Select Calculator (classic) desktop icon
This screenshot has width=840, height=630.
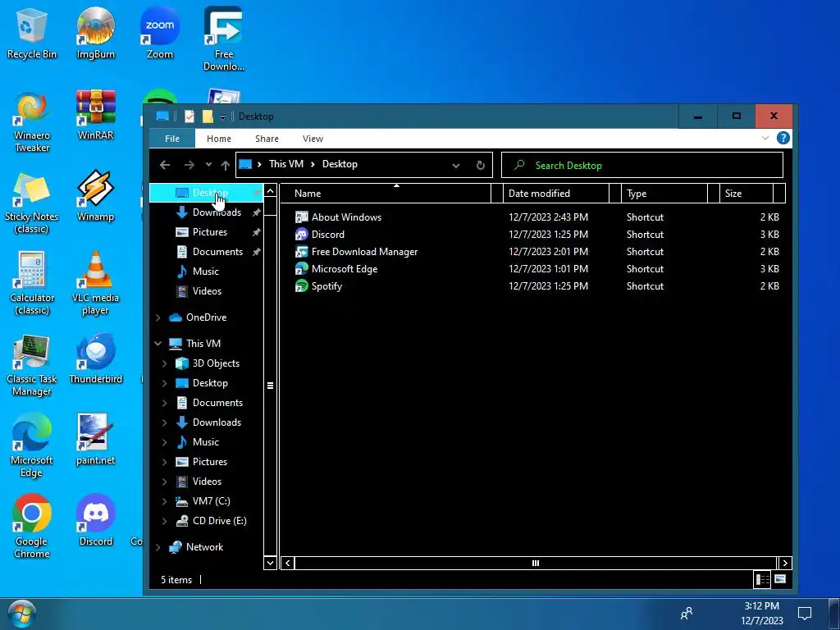31,284
